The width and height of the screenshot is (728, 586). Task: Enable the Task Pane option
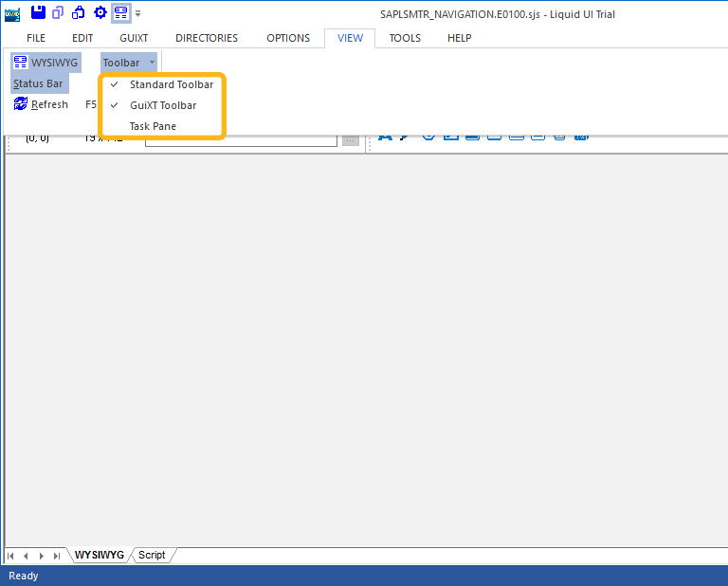pyautogui.click(x=153, y=126)
